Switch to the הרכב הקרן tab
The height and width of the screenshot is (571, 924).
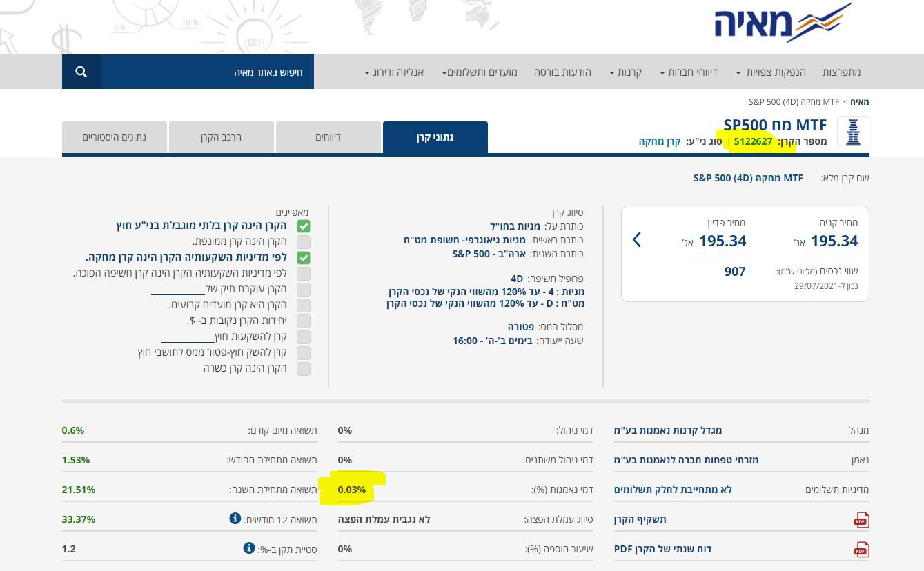(222, 137)
